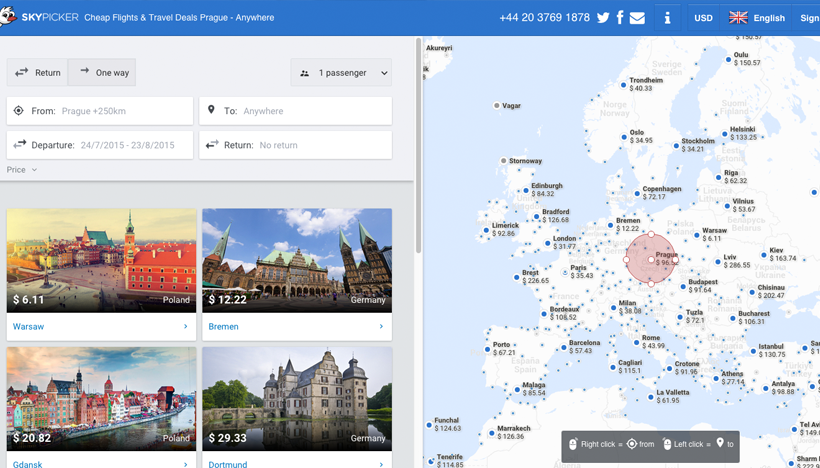Click the Return date field
This screenshot has width=820, height=468.
[x=296, y=145]
